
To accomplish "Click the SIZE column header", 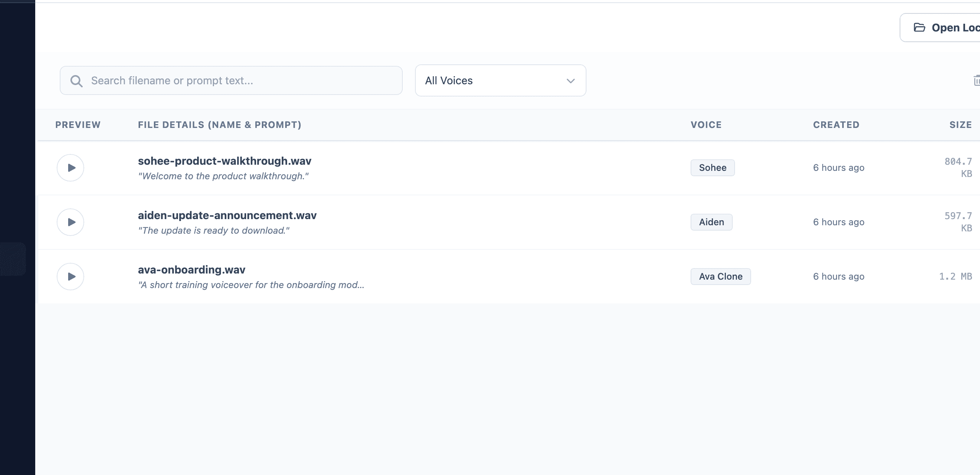I will point(961,125).
